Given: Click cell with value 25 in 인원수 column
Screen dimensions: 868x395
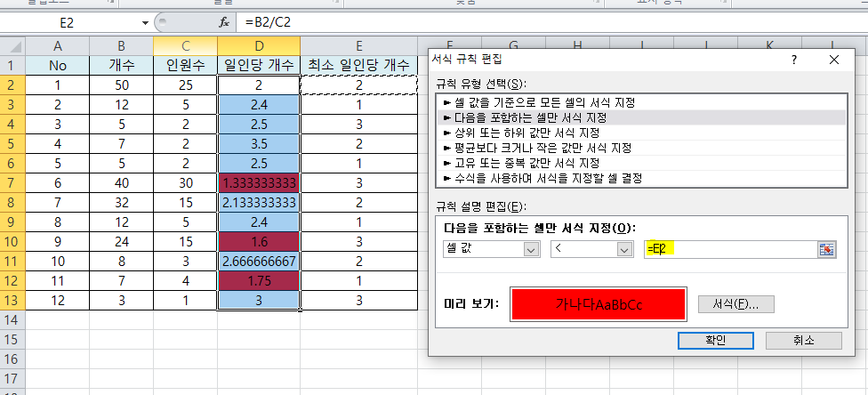Looking at the screenshot, I should pos(186,85).
